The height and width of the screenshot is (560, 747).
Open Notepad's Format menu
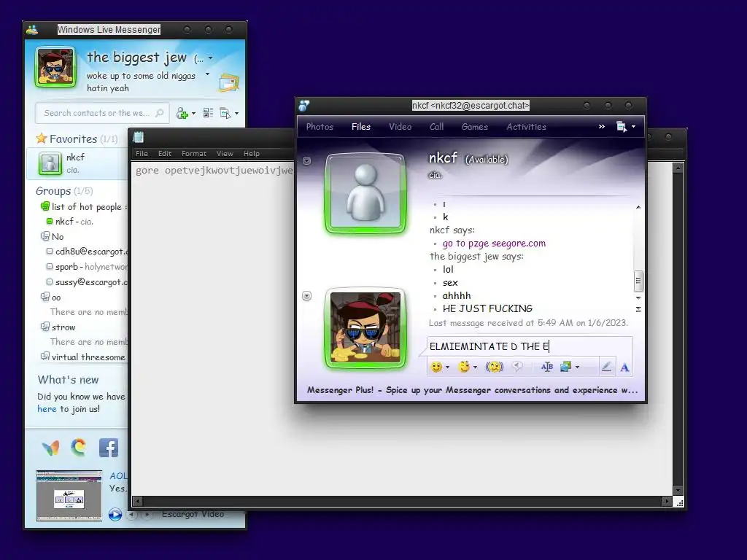pos(194,153)
